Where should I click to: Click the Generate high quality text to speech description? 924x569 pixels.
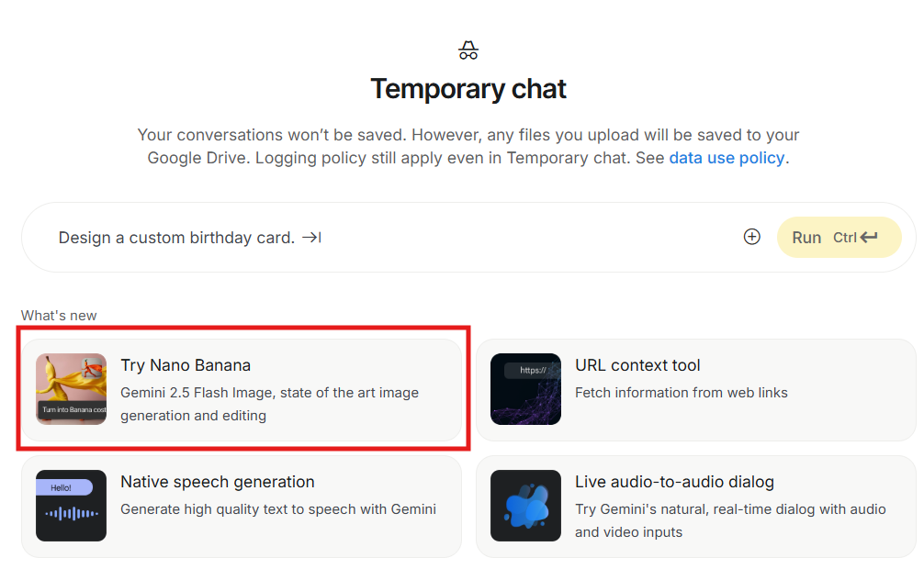[278, 509]
